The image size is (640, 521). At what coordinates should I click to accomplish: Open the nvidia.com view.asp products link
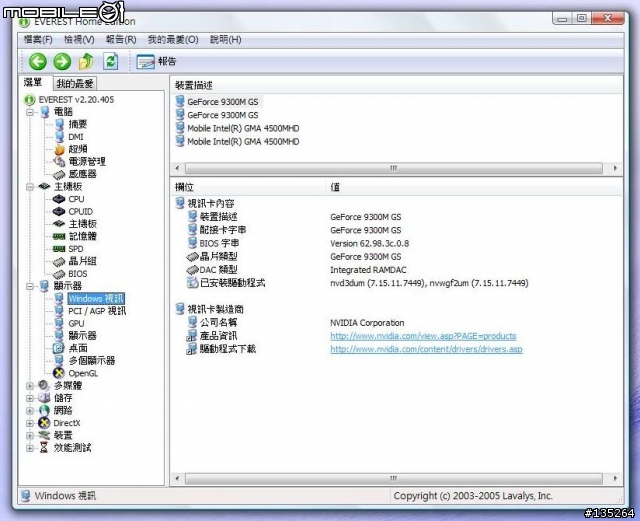point(423,336)
